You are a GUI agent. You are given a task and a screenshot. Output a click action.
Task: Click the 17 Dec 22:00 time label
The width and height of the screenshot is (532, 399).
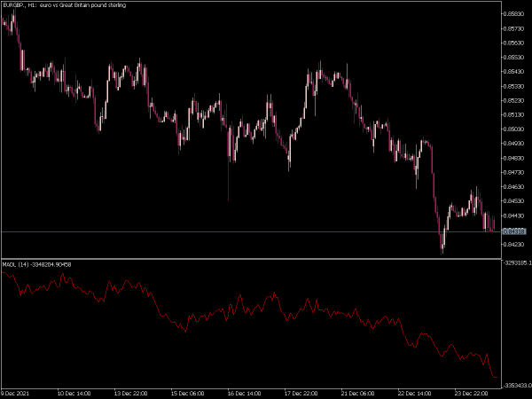tap(301, 394)
